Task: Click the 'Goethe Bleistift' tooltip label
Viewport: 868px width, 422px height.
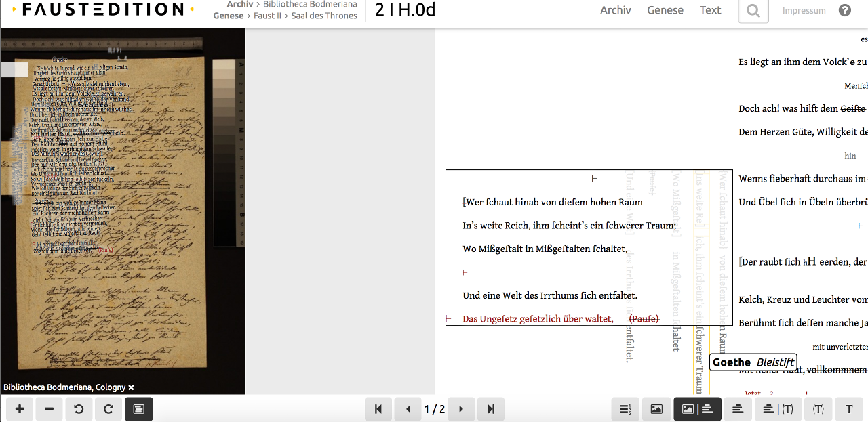Action: [753, 362]
